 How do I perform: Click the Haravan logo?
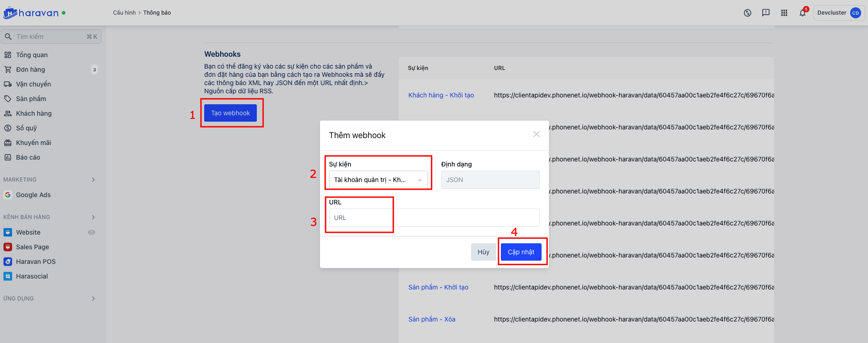pyautogui.click(x=31, y=13)
